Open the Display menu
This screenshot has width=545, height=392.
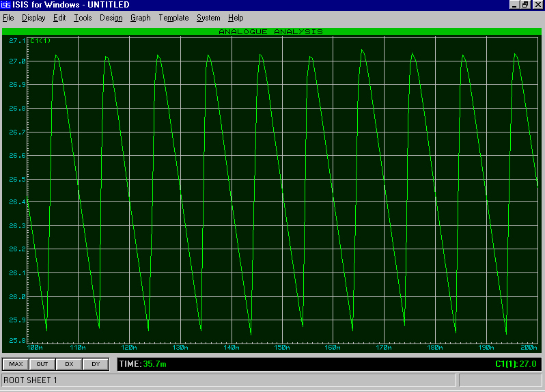pyautogui.click(x=33, y=18)
